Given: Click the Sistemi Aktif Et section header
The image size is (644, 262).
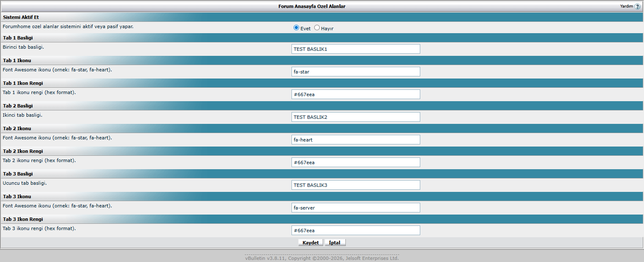Looking at the screenshot, I should pos(21,18).
